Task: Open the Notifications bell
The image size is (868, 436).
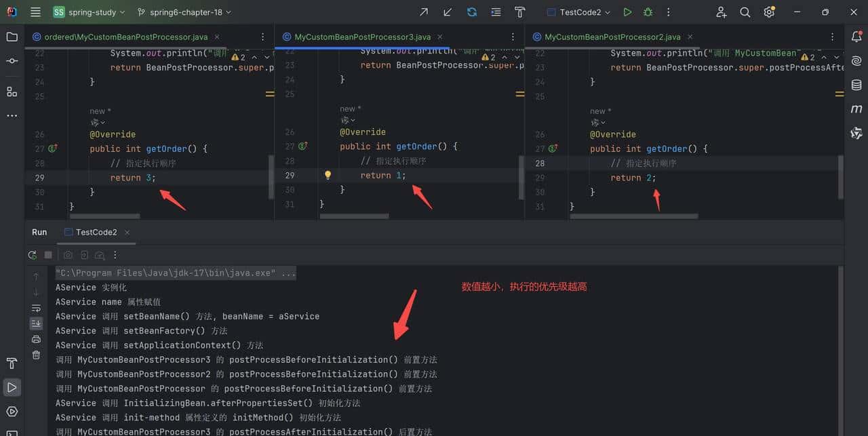Action: [856, 37]
